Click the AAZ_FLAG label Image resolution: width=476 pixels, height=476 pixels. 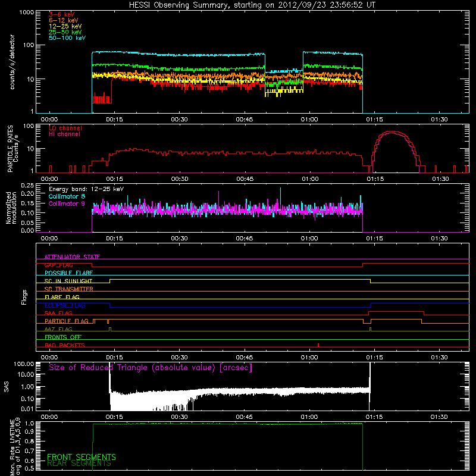(58, 329)
